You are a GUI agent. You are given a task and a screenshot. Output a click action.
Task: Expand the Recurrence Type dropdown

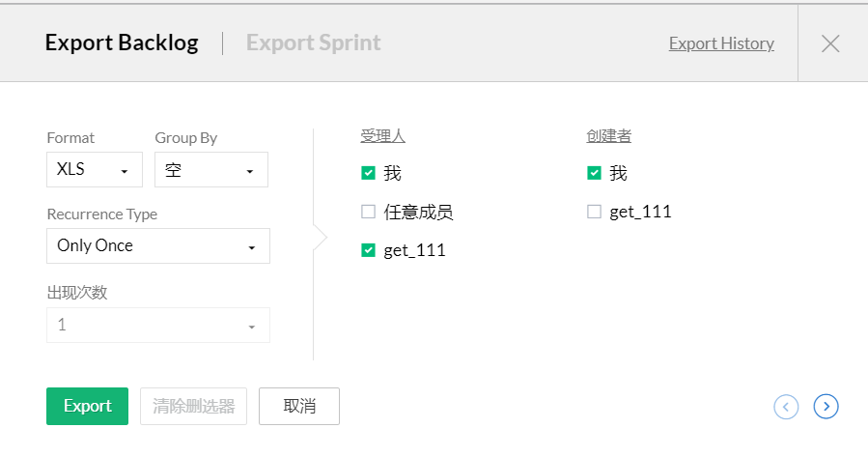coord(157,245)
